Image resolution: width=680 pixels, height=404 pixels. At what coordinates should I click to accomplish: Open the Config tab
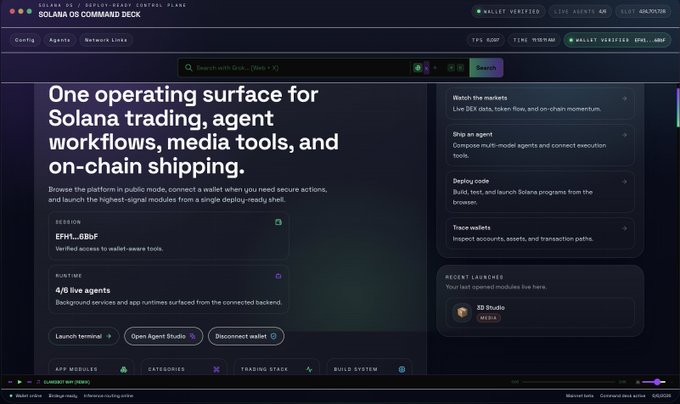coord(25,40)
